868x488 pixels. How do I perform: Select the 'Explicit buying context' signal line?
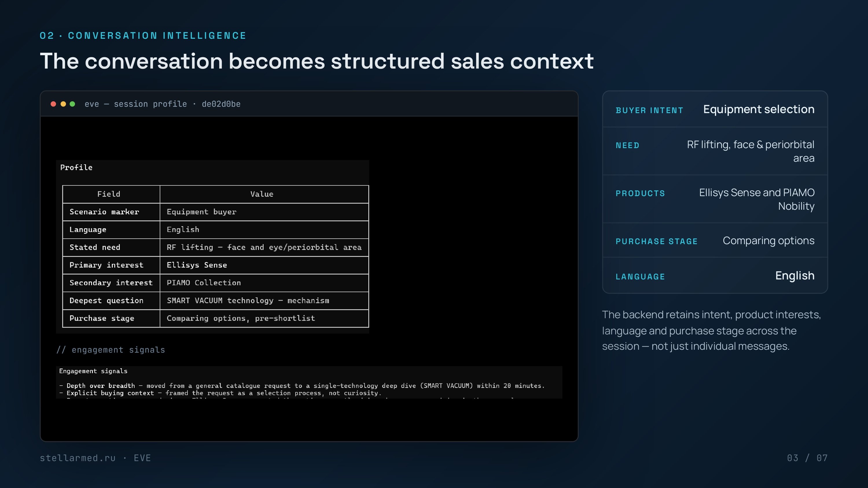click(220, 393)
